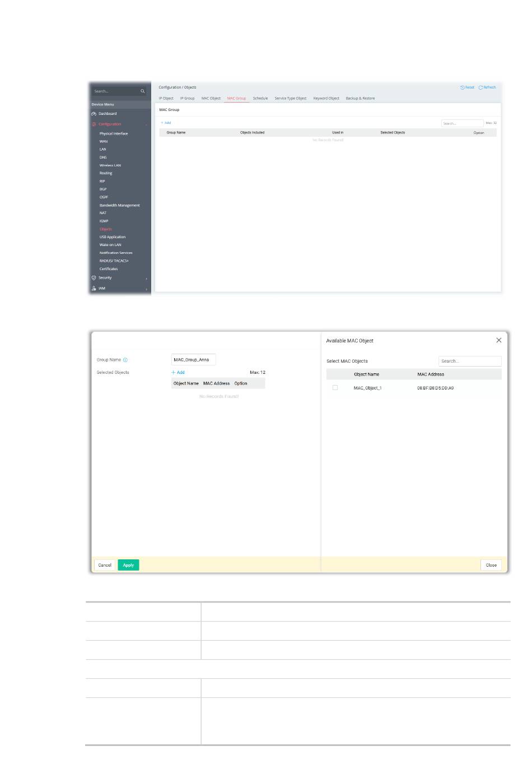532x783 pixels.
Task: Open Wireless LAN in sidebar
Action: (x=110, y=165)
